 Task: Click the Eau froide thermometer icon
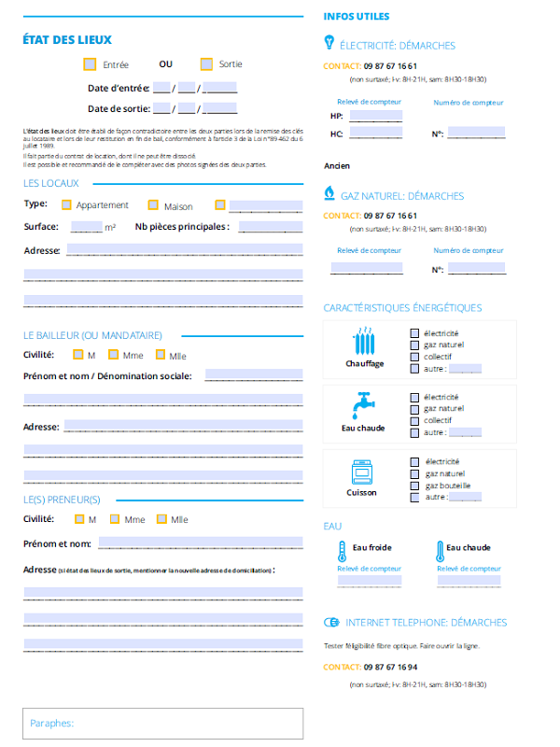pos(342,552)
